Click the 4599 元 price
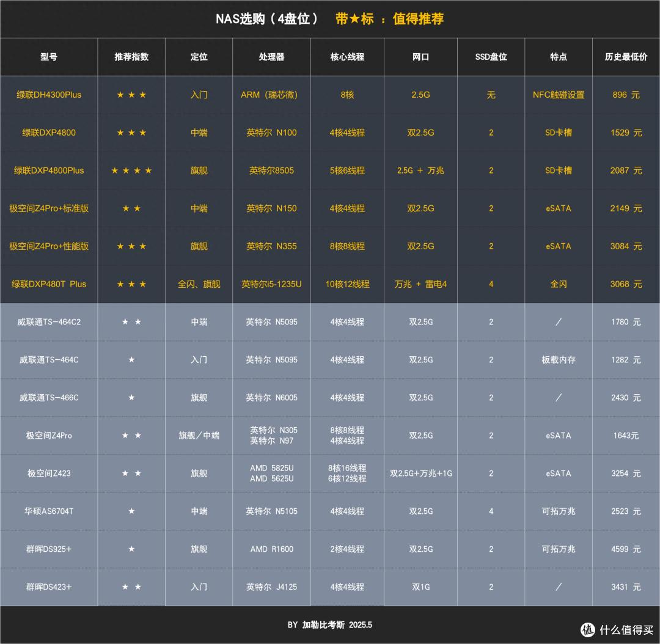Image resolution: width=660 pixels, height=644 pixels. [x=626, y=549]
